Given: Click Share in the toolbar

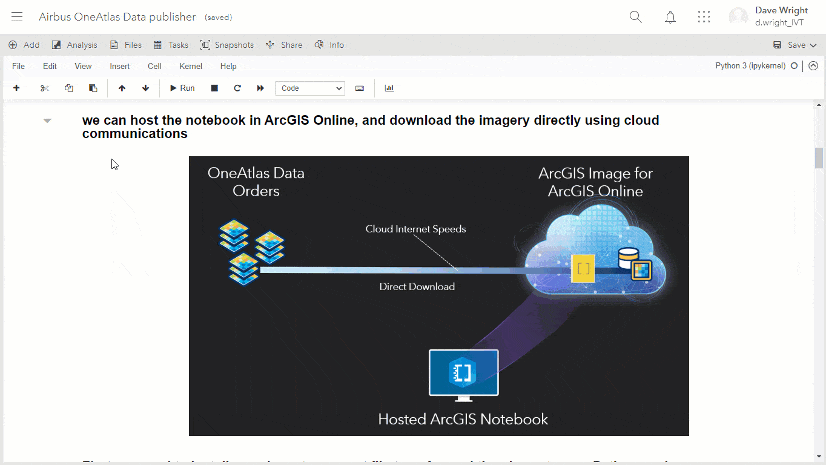Looking at the screenshot, I should pos(284,45).
